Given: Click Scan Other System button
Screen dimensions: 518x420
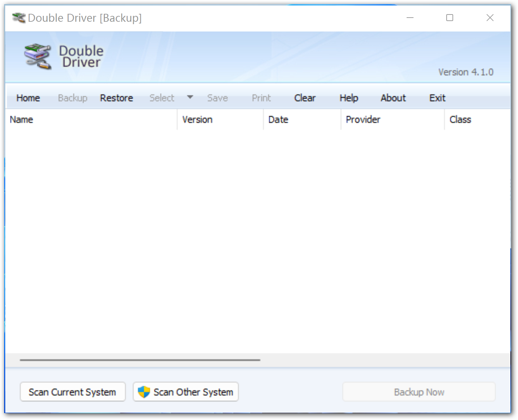Looking at the screenshot, I should pos(186,392).
